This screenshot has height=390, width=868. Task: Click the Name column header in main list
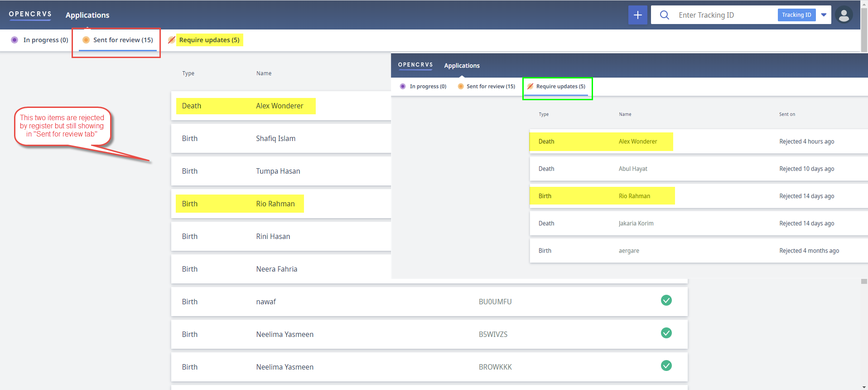pyautogui.click(x=264, y=73)
